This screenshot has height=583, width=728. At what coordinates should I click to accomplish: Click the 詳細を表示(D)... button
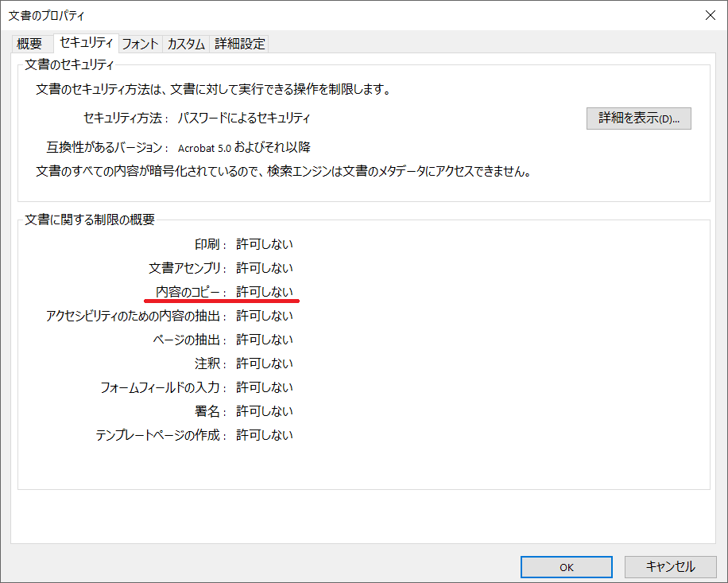pos(638,119)
